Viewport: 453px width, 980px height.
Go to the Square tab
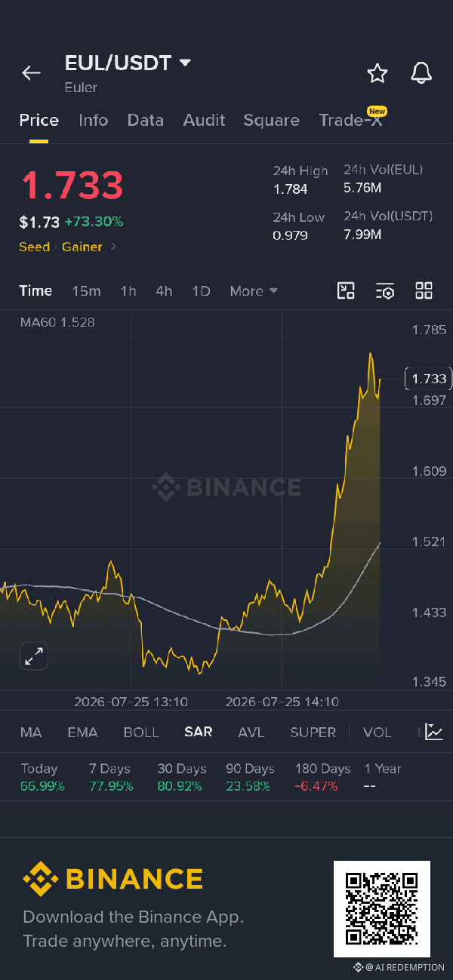pyautogui.click(x=271, y=120)
